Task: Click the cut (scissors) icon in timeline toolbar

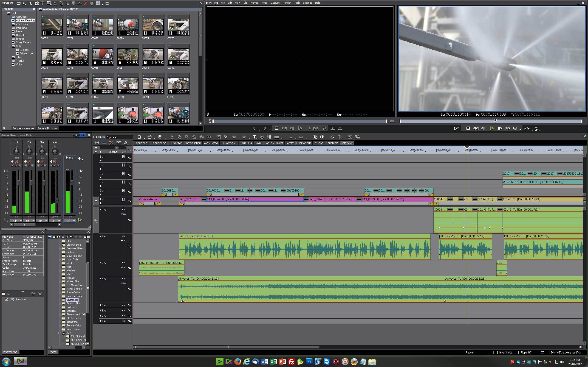Action: [x=172, y=137]
